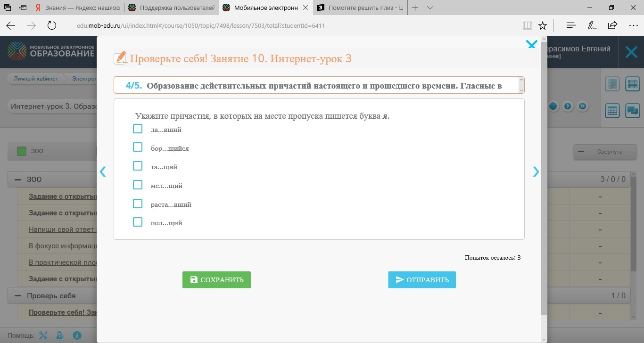Check the box for 'пол...щий'
The image size is (644, 343).
tap(138, 222)
